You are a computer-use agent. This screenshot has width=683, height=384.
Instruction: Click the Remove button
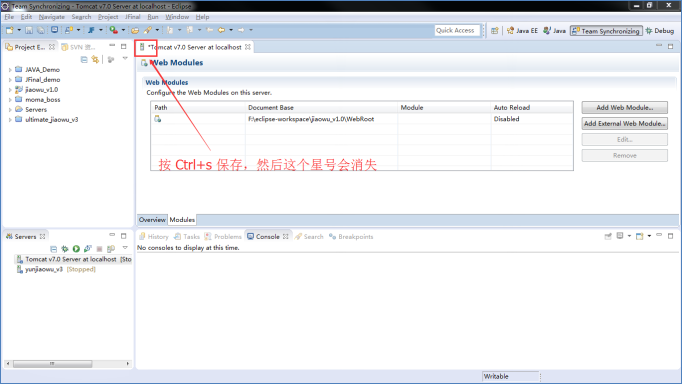(624, 155)
